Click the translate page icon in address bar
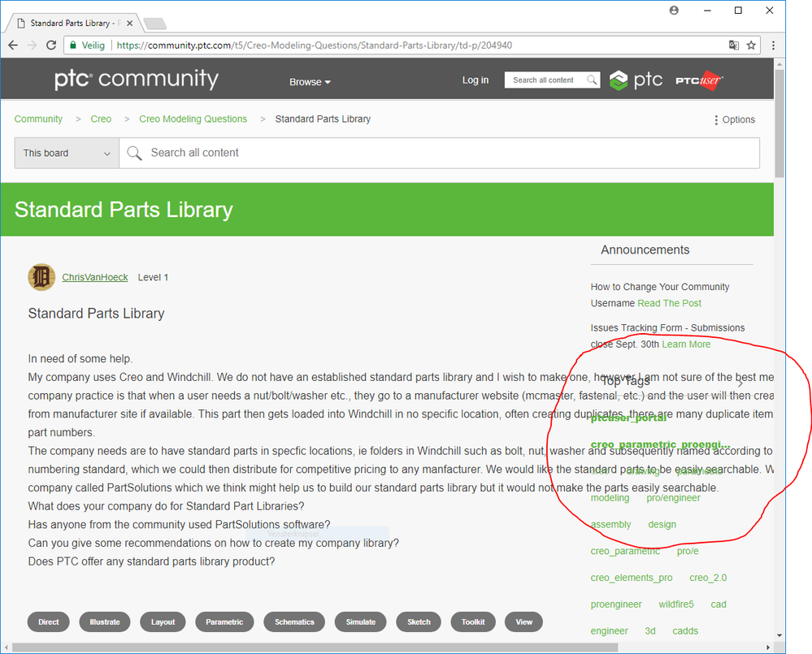Viewport: 812px width, 654px height. (734, 45)
